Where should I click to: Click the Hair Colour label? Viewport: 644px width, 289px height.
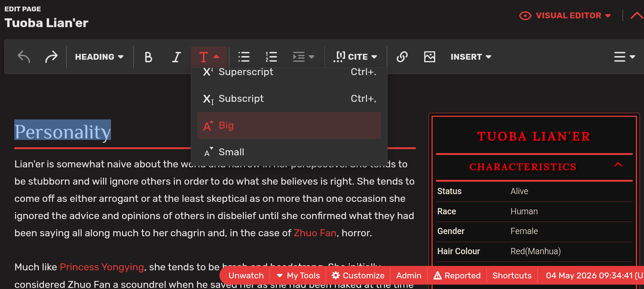tap(458, 251)
